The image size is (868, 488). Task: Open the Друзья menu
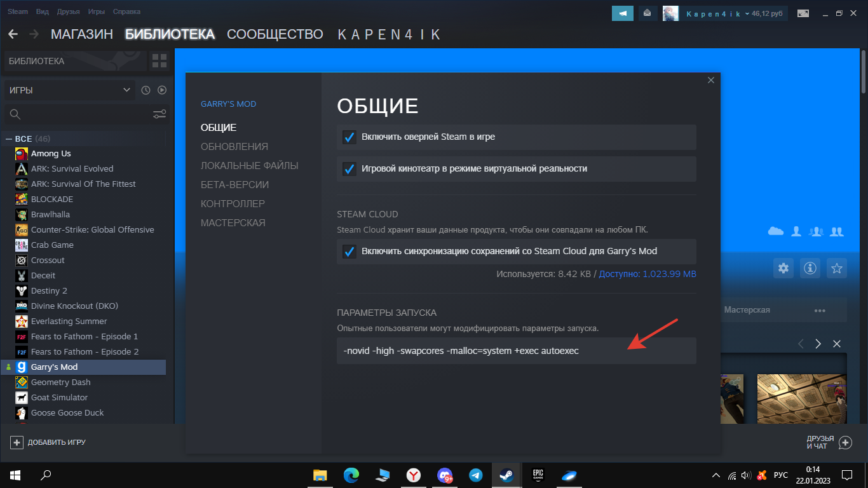coord(69,11)
